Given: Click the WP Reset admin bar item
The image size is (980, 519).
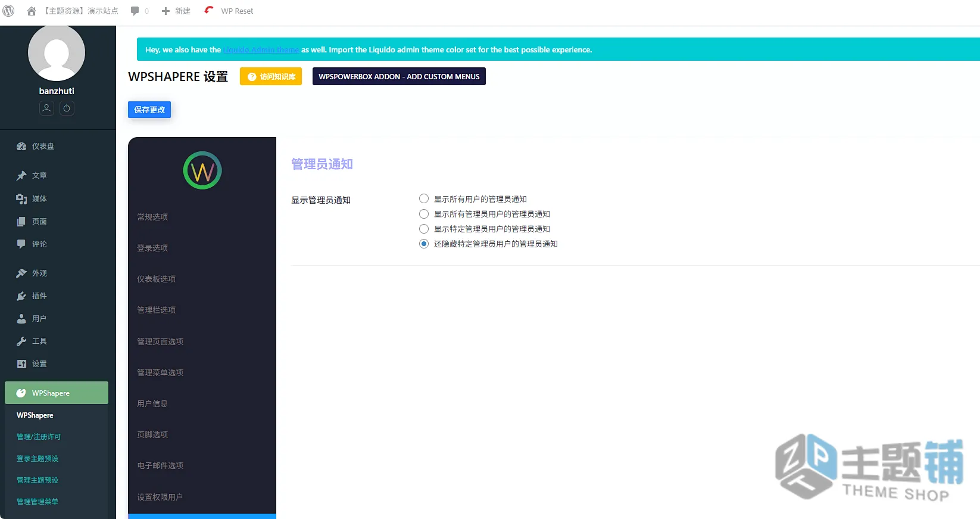Looking at the screenshot, I should (237, 11).
